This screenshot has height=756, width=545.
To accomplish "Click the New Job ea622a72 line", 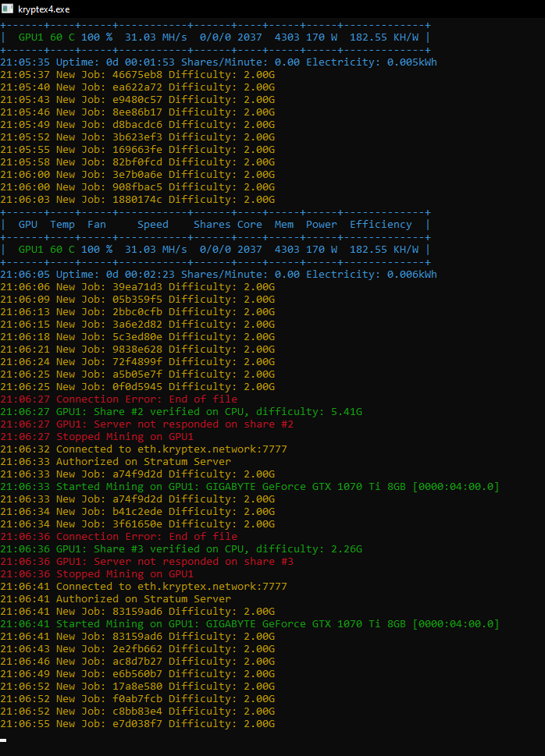I will (x=137, y=87).
